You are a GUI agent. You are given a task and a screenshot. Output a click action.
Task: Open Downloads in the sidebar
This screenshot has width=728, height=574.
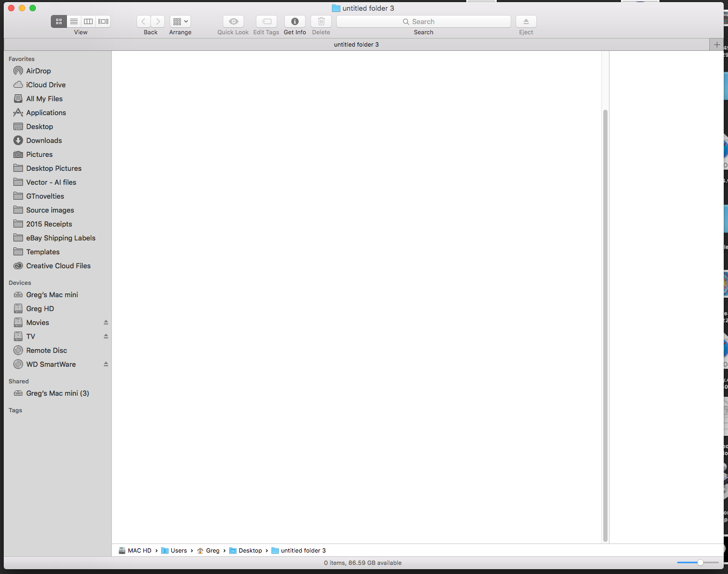tap(44, 140)
